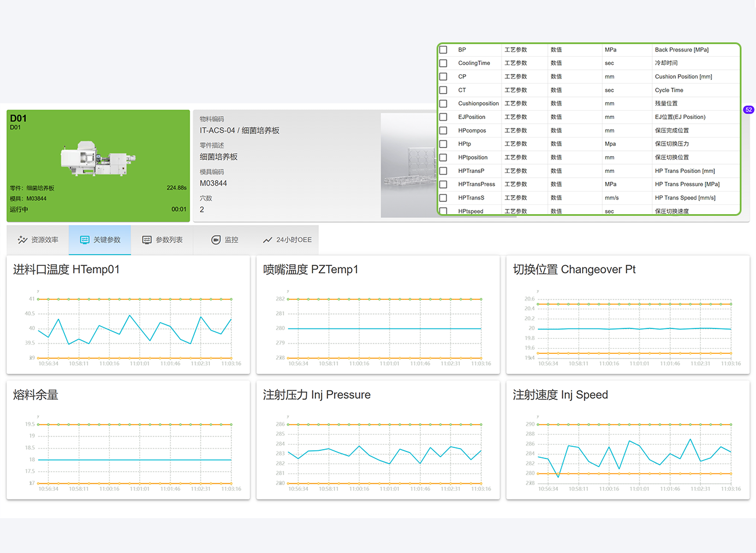Screen dimensions: 756x553
Task: Click the purple 52 notification badge
Action: (x=748, y=110)
